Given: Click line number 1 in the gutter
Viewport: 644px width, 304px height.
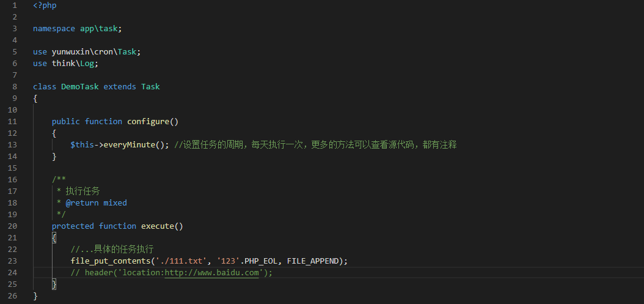Looking at the screenshot, I should tap(15, 6).
